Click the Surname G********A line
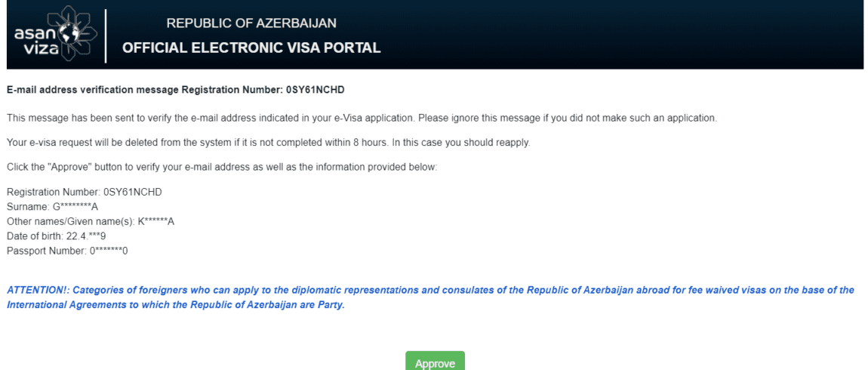868x370 pixels. pos(52,208)
